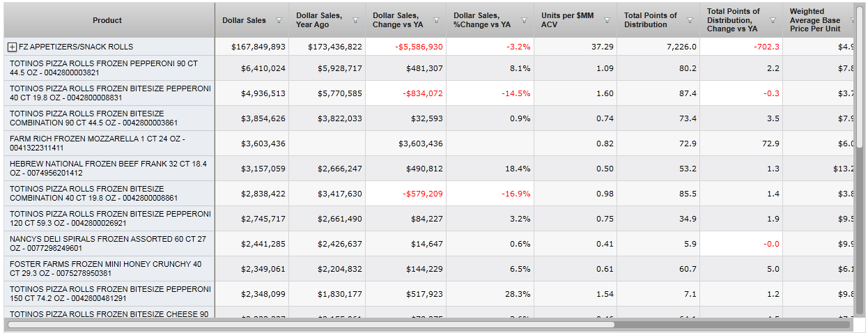Select Totinos Pepperoni 90 CT product row

(x=104, y=68)
